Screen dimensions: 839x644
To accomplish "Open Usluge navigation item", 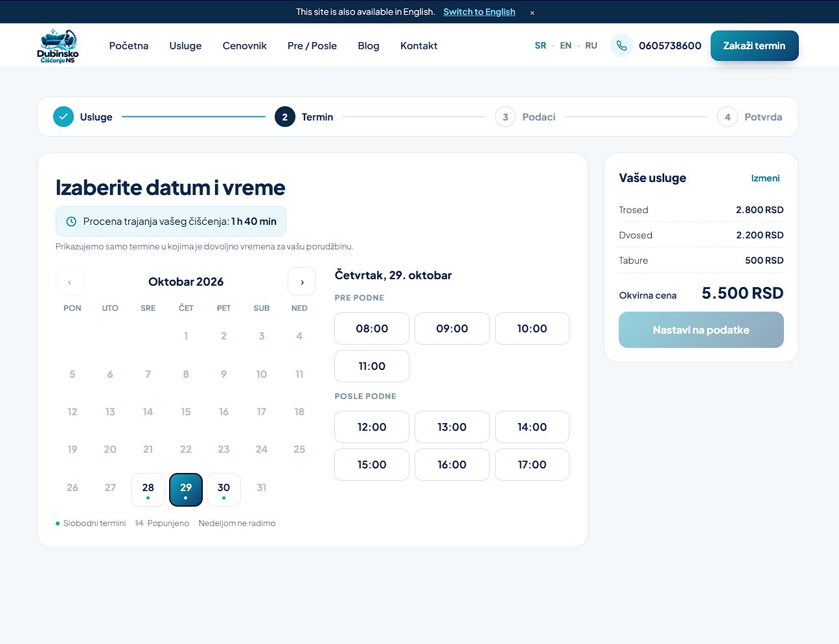I will pyautogui.click(x=186, y=45).
